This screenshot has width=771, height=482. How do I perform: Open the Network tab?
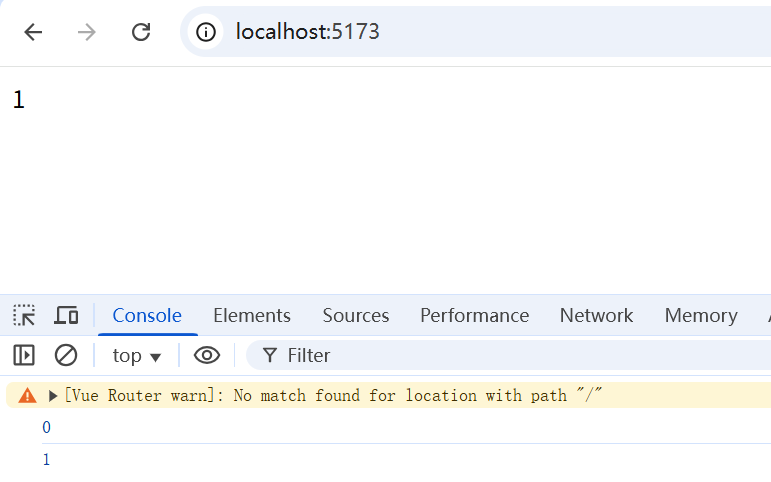(x=596, y=315)
